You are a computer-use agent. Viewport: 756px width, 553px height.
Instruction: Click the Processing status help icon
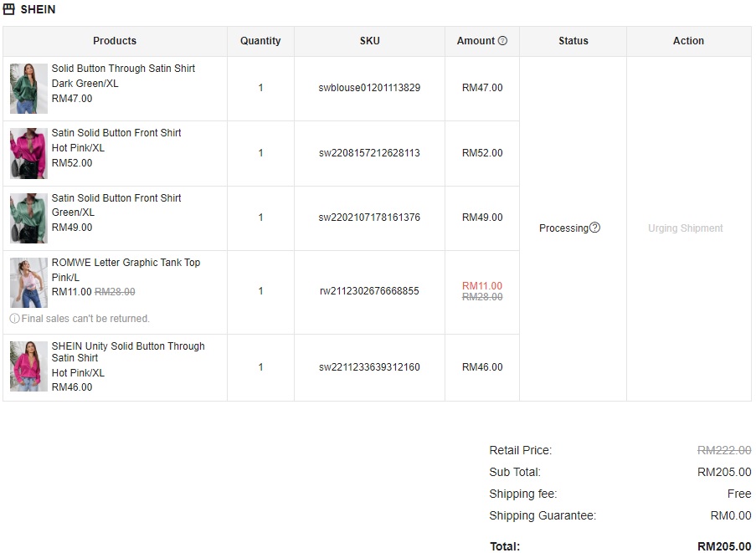pyautogui.click(x=594, y=228)
